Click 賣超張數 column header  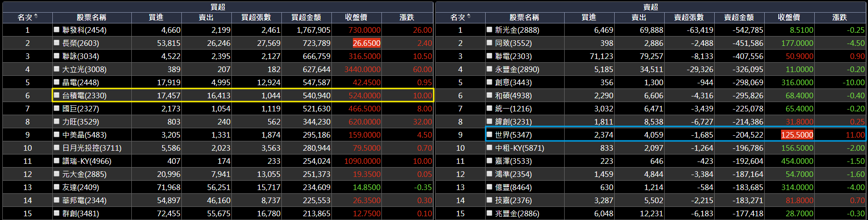pos(689,17)
